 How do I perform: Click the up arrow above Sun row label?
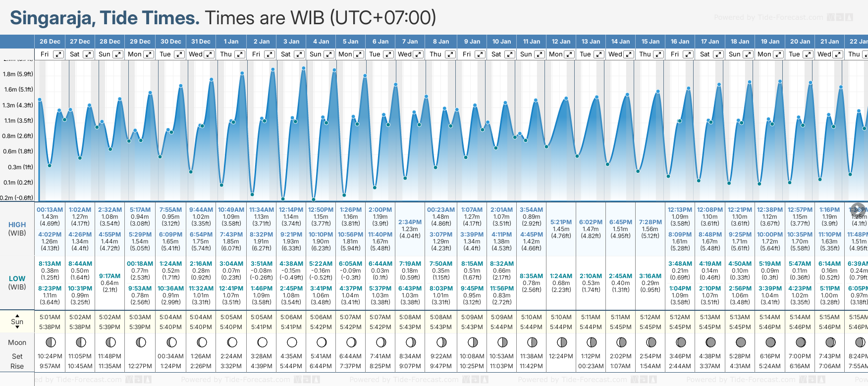coord(17,315)
